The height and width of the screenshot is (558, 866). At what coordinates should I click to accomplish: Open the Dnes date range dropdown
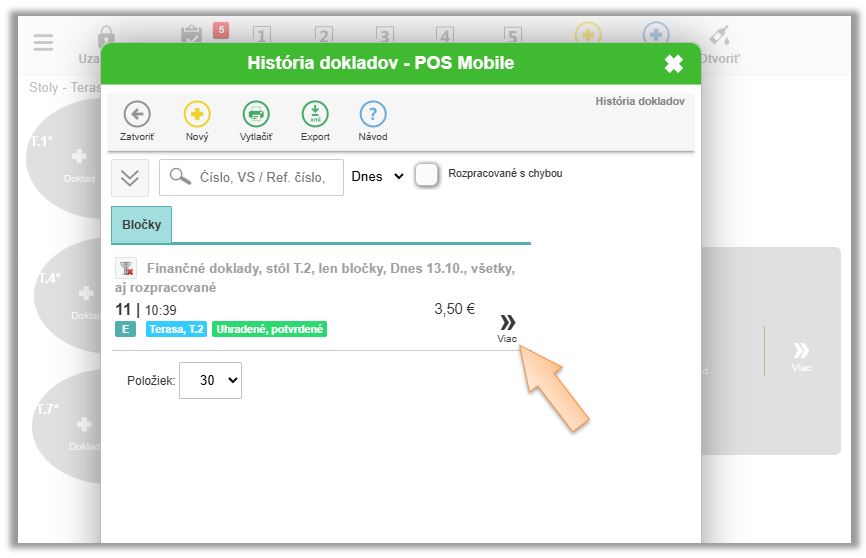coord(377,176)
